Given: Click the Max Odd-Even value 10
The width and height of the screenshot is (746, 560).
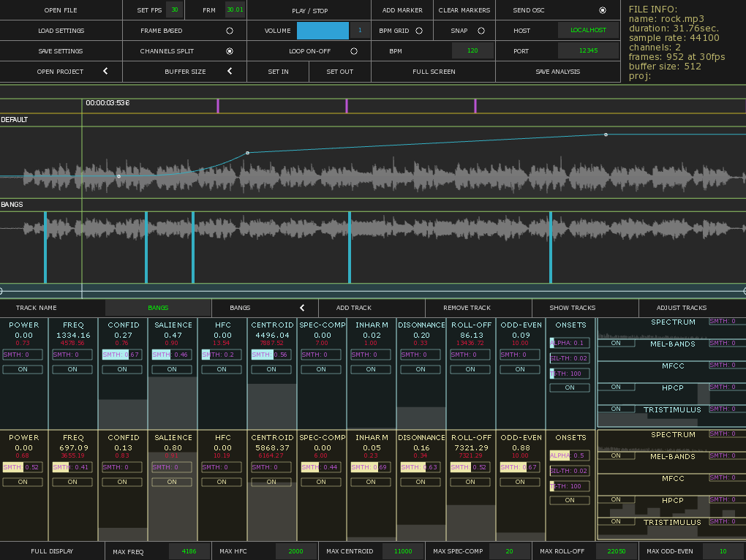Looking at the screenshot, I should [723, 551].
